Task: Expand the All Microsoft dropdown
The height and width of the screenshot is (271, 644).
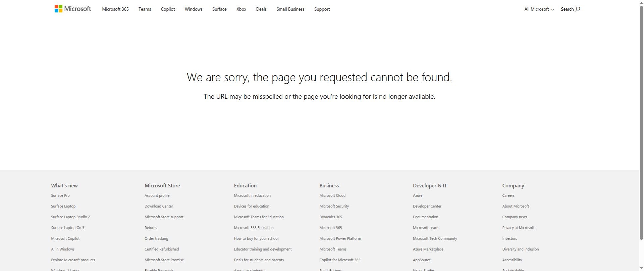Action: (539, 9)
